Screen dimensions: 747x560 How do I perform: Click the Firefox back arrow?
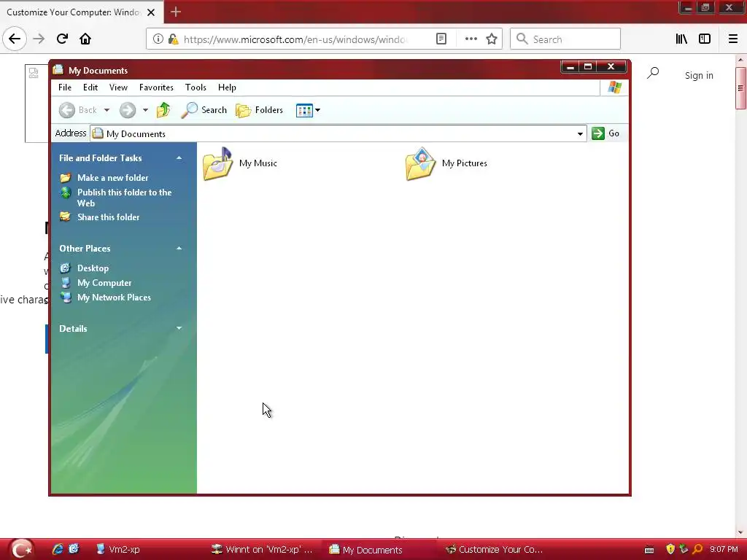click(15, 39)
